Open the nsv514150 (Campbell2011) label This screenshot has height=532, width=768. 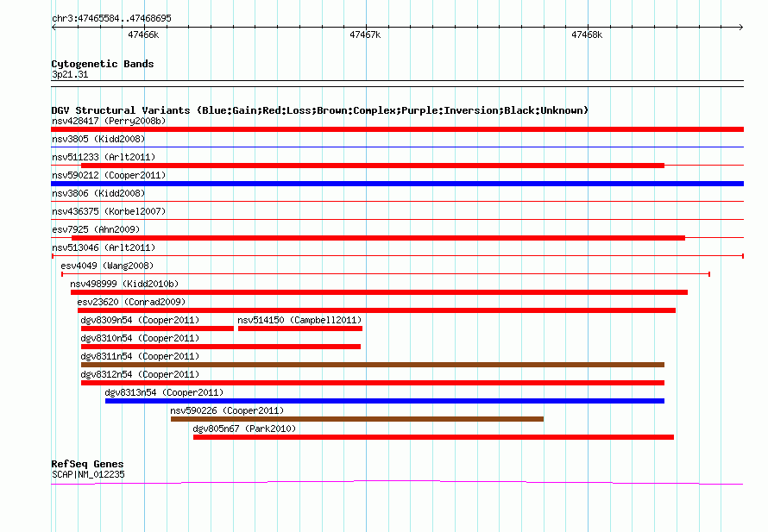click(x=299, y=320)
